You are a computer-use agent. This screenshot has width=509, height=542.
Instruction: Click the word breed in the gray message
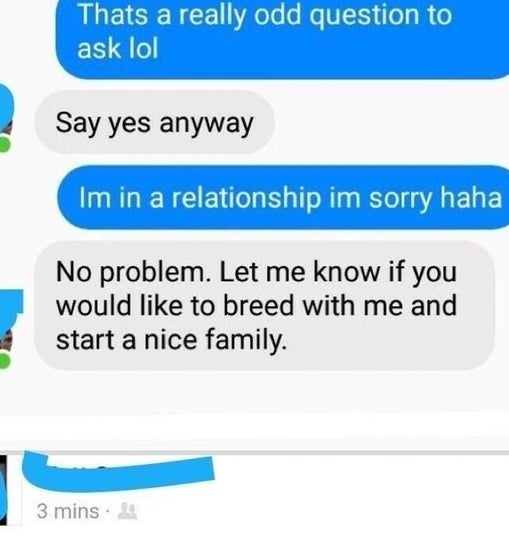pos(258,306)
